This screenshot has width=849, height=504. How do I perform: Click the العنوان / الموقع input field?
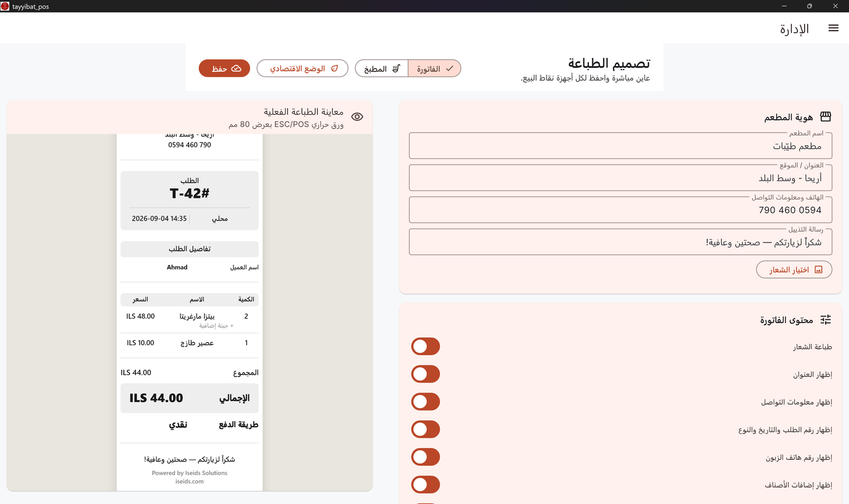620,177
